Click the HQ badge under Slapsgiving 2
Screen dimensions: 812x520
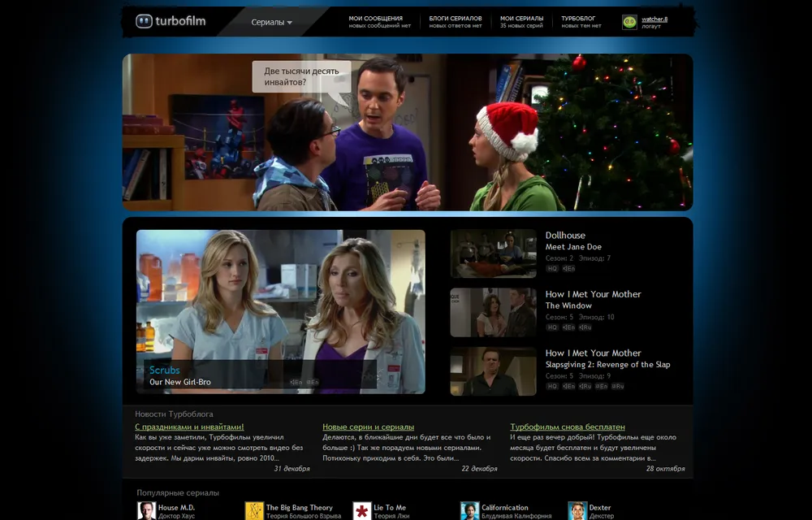click(552, 387)
